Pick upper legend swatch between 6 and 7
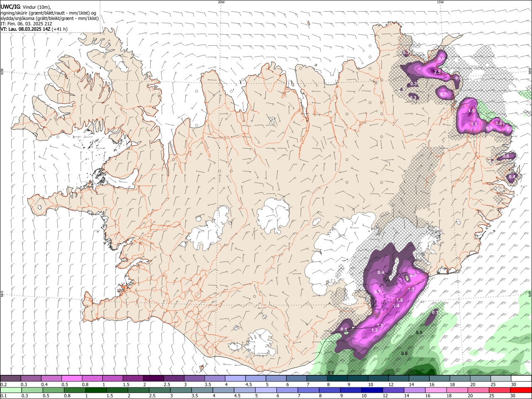The width and height of the screenshot is (532, 399). [x=296, y=379]
